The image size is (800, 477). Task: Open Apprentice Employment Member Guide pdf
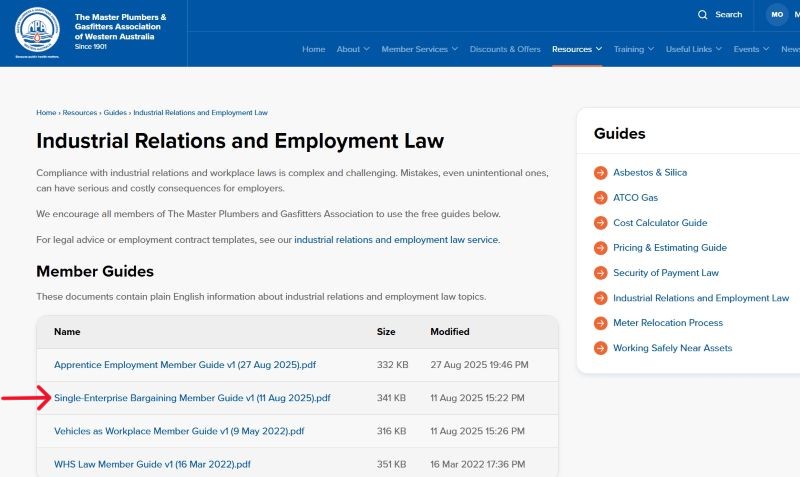(185, 365)
